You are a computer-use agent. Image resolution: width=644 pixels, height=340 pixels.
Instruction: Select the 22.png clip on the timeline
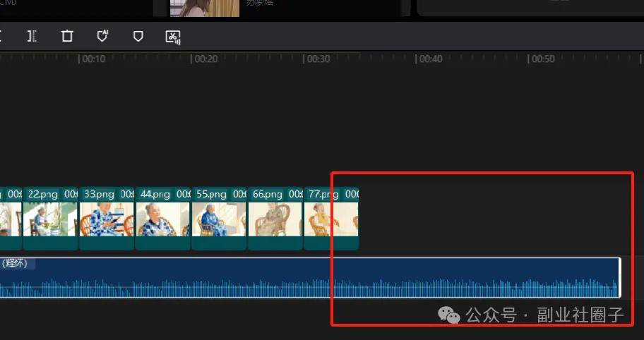click(x=50, y=219)
